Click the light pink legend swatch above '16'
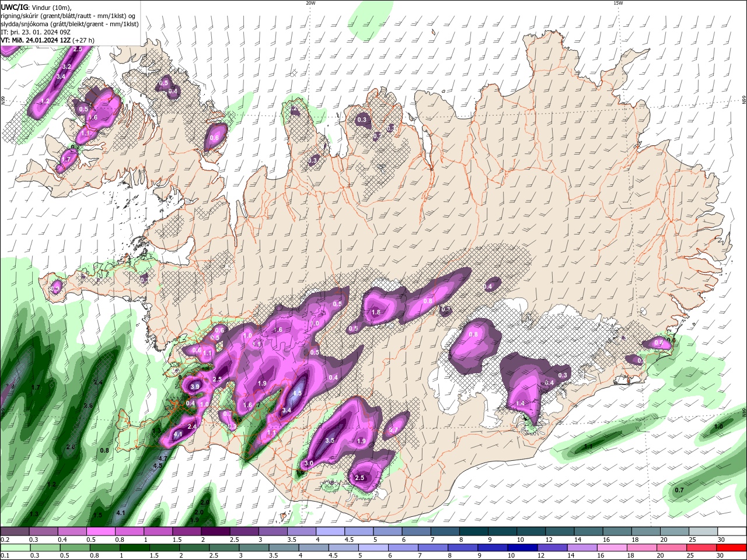The width and height of the screenshot is (747, 560). (612, 548)
